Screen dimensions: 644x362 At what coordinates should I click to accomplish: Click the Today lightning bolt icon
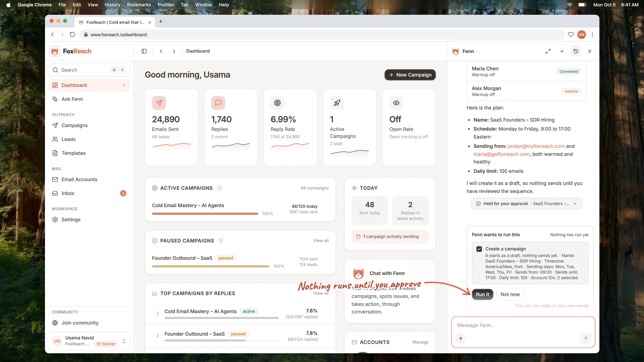(x=354, y=188)
